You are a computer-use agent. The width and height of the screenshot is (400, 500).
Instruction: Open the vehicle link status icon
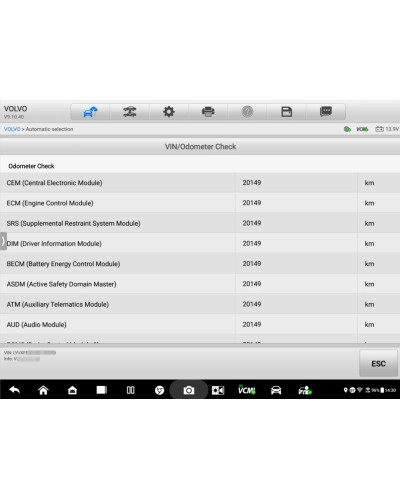coord(347,129)
